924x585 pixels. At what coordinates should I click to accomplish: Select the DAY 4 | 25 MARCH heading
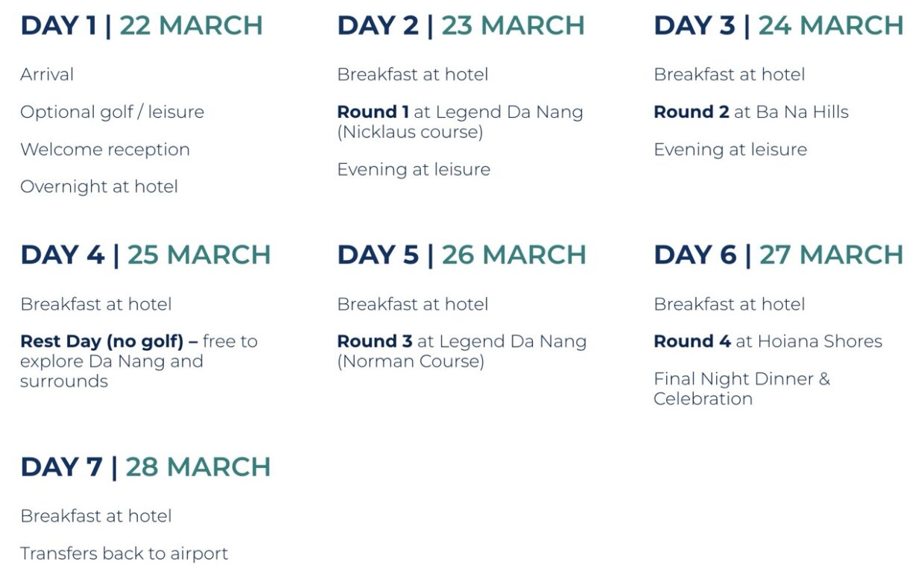(x=145, y=255)
